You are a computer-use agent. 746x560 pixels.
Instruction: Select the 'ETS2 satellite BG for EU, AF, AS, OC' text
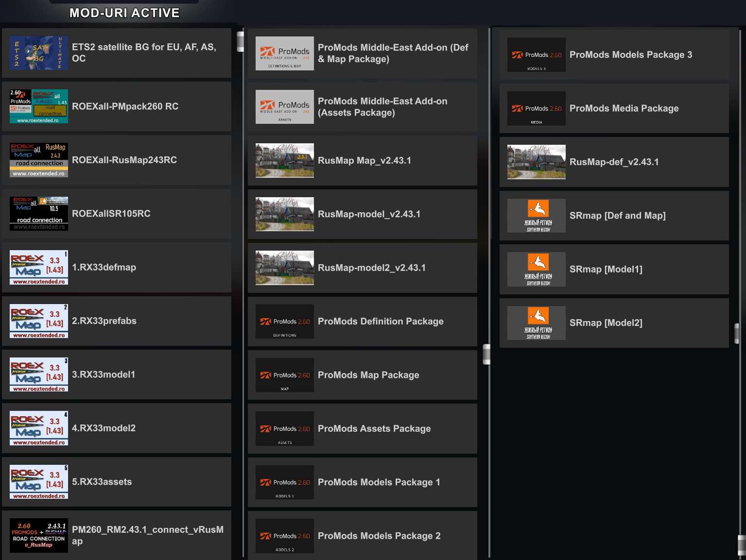(144, 53)
